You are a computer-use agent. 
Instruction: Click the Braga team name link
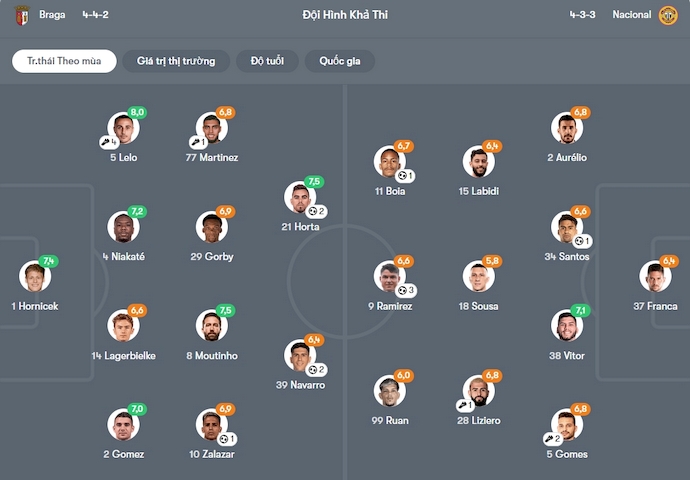pyautogui.click(x=52, y=15)
